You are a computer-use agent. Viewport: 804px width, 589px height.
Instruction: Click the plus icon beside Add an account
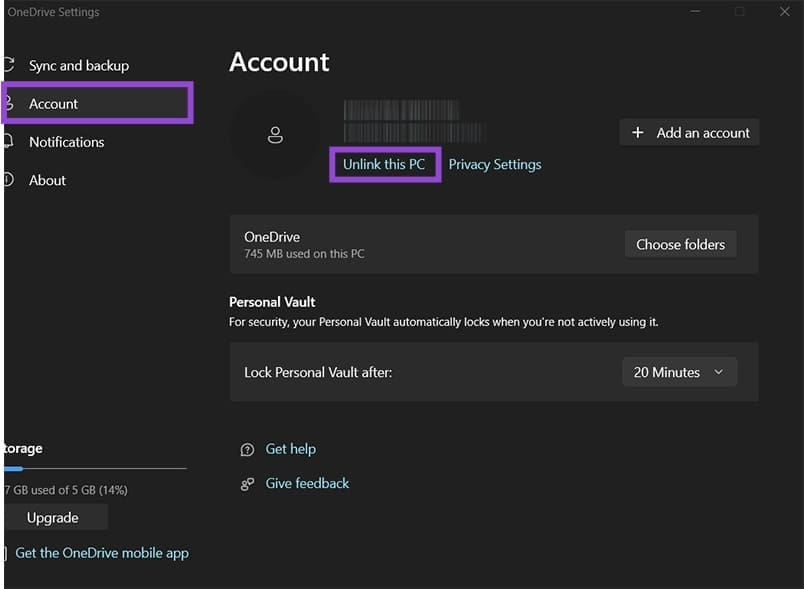pos(638,133)
